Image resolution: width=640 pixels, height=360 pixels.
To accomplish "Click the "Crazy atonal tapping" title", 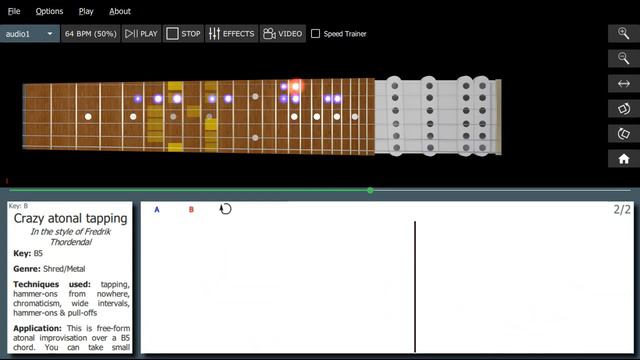I will 70,218.
